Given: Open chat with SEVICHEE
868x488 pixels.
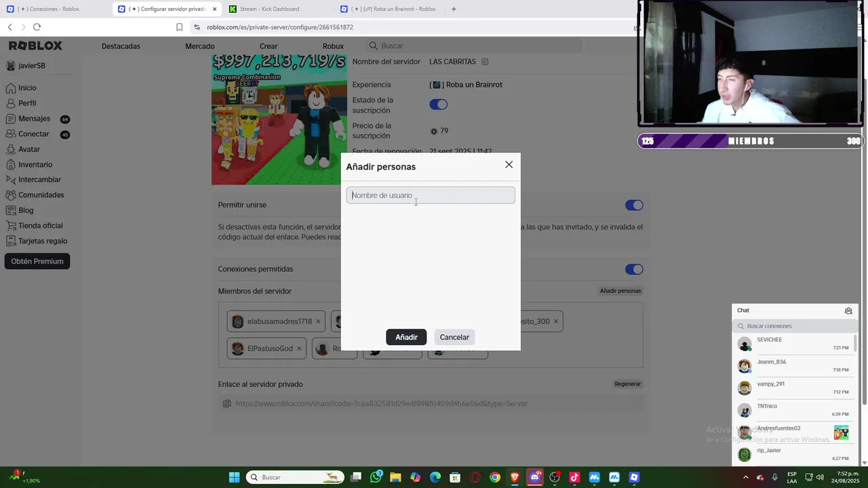Looking at the screenshot, I should coord(793,344).
